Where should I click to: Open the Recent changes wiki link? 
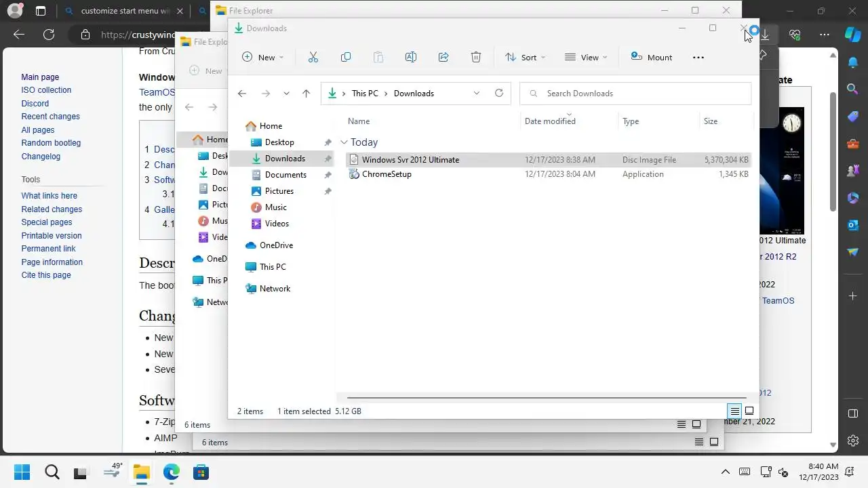click(x=50, y=117)
